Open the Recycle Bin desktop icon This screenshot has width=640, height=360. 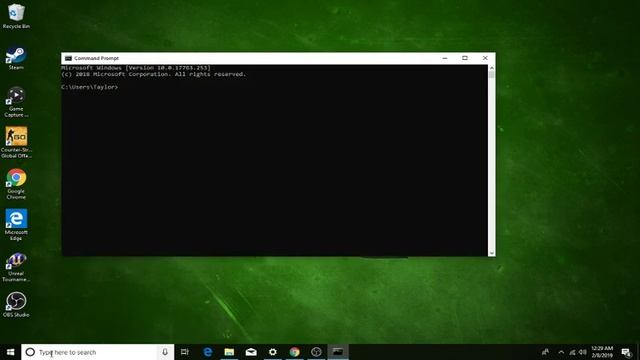point(16,16)
